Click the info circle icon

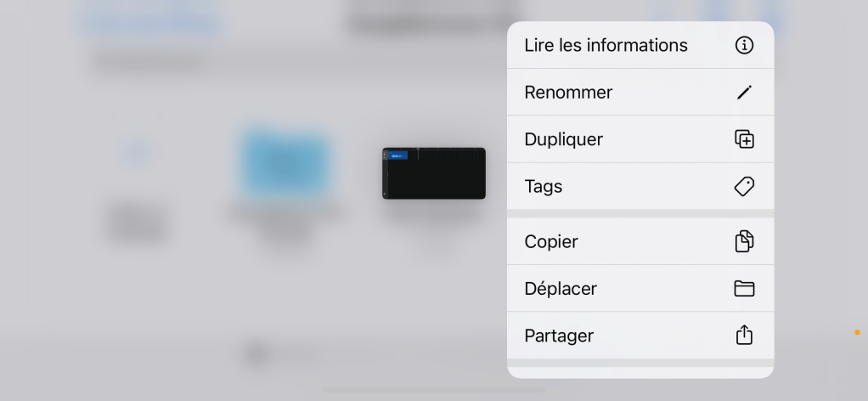click(x=744, y=45)
